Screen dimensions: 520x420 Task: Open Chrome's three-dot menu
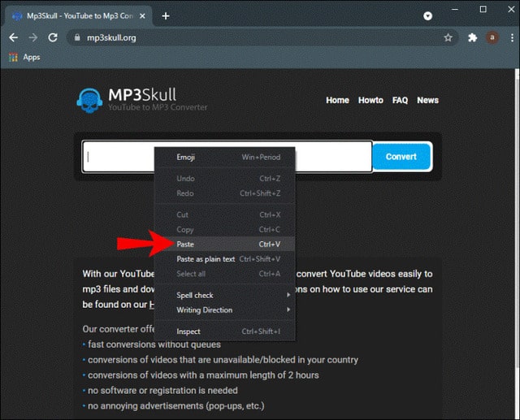[x=513, y=37]
